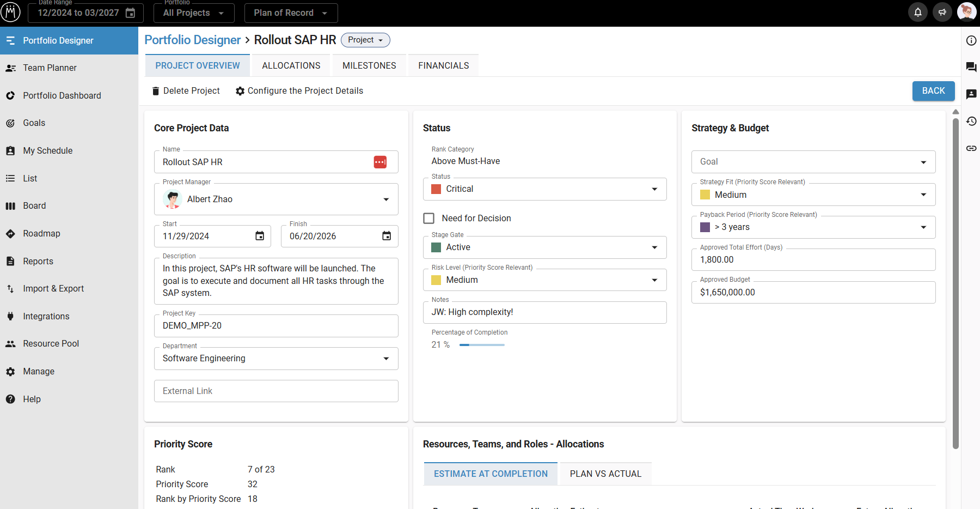Click the Notes field
Screen dimensions: 980x509
point(544,312)
